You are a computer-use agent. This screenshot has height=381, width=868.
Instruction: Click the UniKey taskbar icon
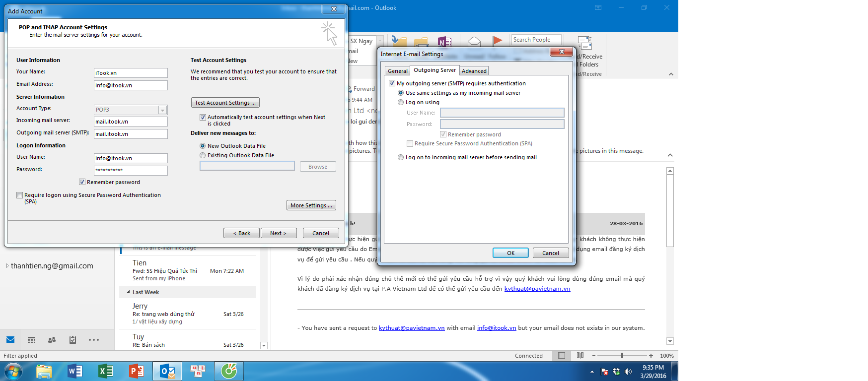tap(198, 371)
